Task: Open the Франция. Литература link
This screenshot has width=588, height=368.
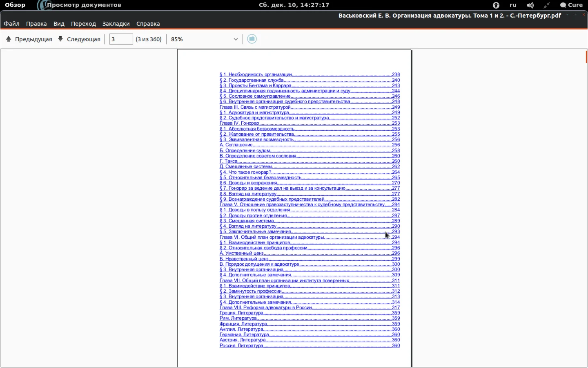Action: [x=243, y=324]
